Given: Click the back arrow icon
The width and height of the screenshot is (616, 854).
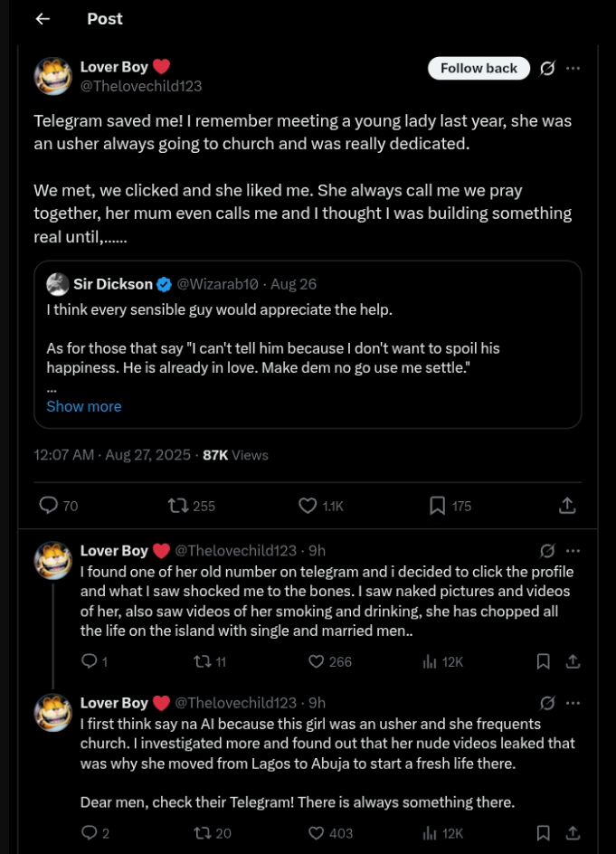Looking at the screenshot, I should (x=43, y=19).
